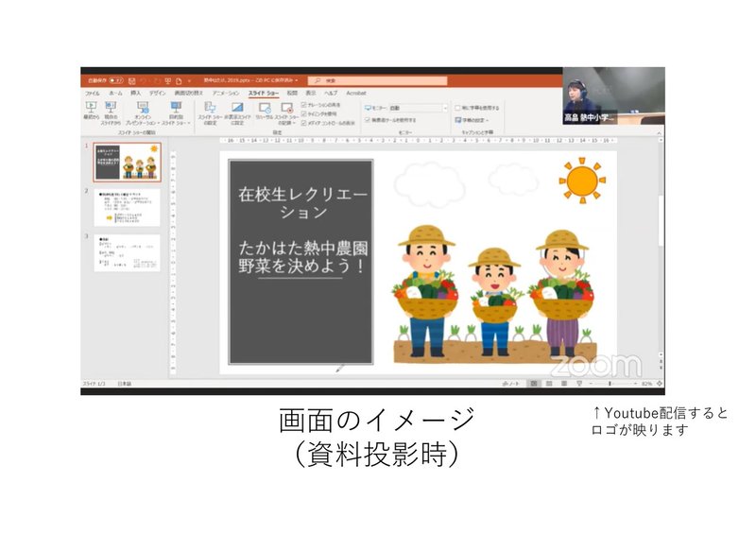Start slideshow from beginning (最初から)
Image resolution: width=756 pixels, height=534 pixels.
pos(91,112)
